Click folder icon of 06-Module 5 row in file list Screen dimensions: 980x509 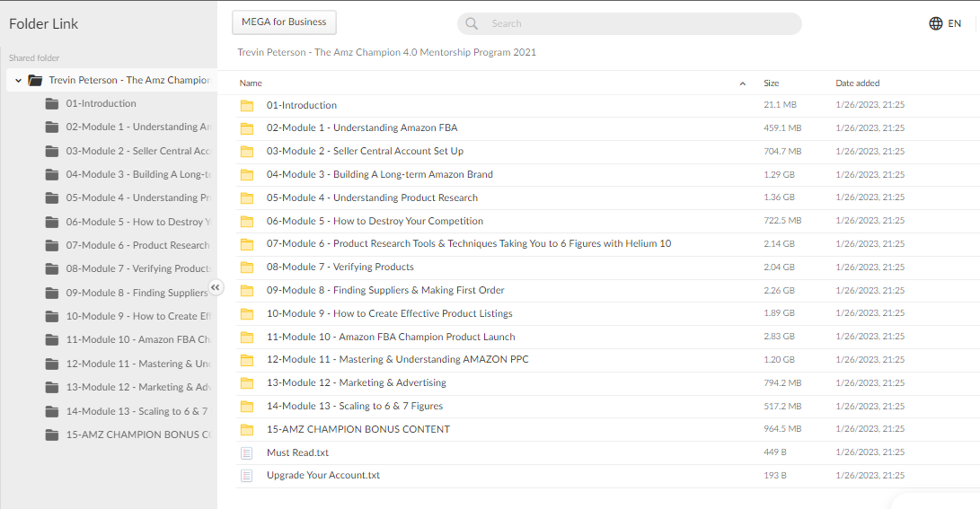247,222
